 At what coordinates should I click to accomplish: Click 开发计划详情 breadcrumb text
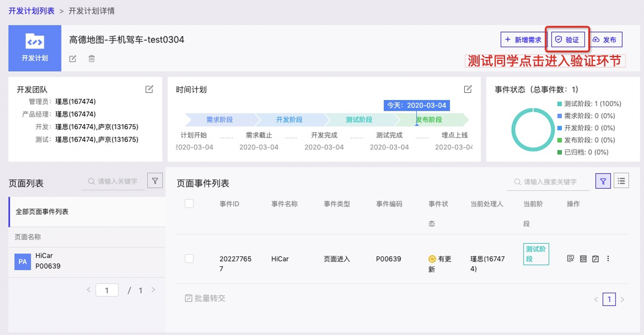[x=91, y=11]
